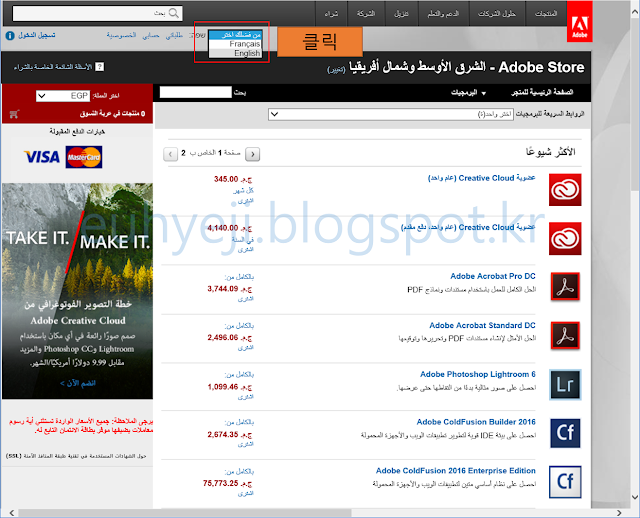Image resolution: width=640 pixels, height=518 pixels.
Task: Open second top menu item from the right
Action: 497,13
